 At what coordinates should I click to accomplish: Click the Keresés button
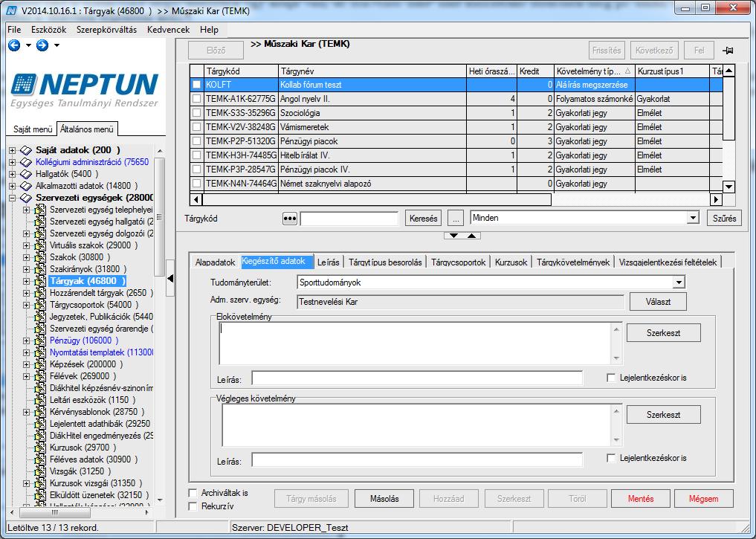423,219
